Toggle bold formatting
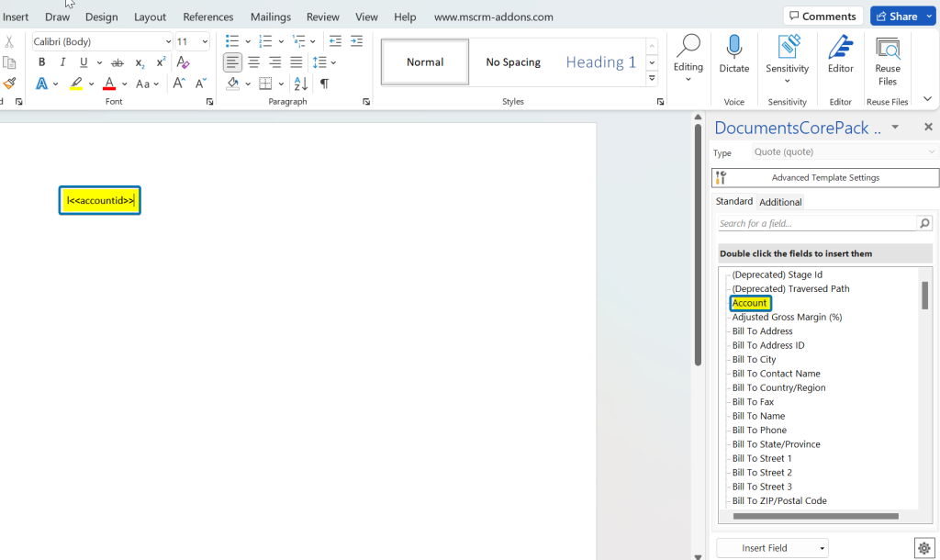The width and height of the screenshot is (940, 560). pyautogui.click(x=41, y=62)
